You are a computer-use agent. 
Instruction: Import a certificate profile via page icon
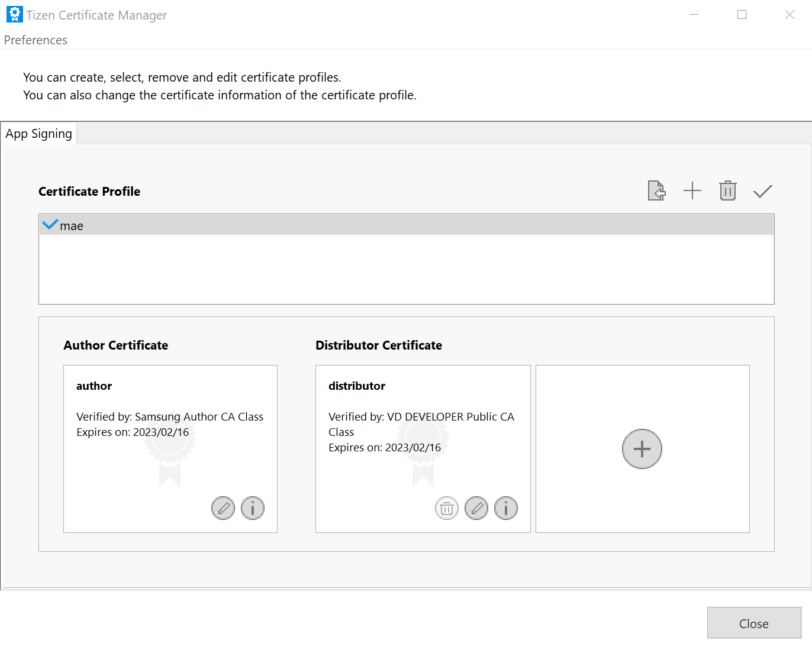click(x=656, y=191)
